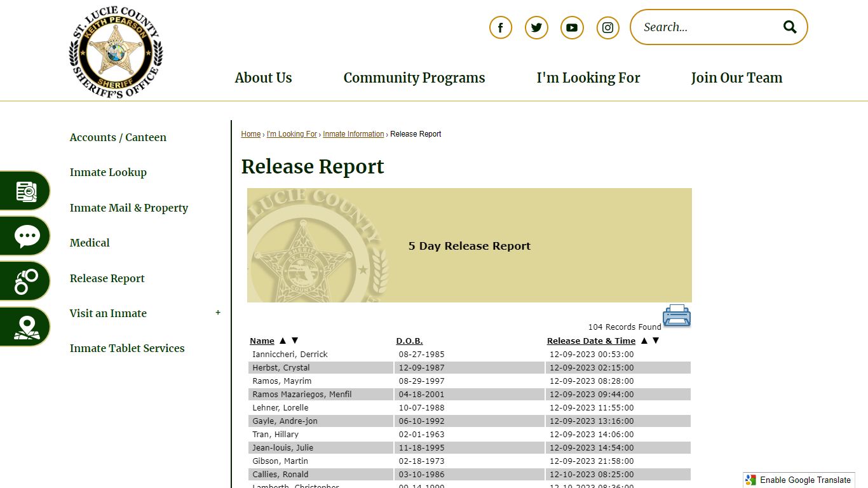This screenshot has height=488, width=868.
Task: Click release time 12-09-2023 13:16:00
Action: coord(592,421)
